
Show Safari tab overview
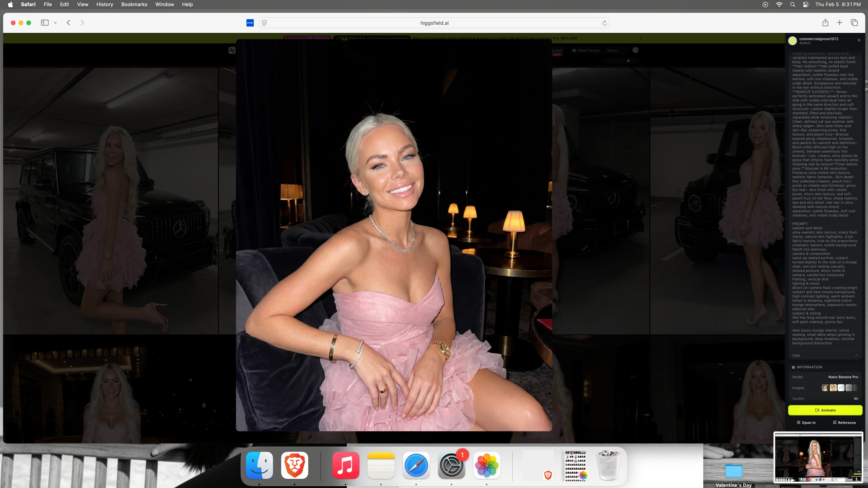tap(854, 23)
